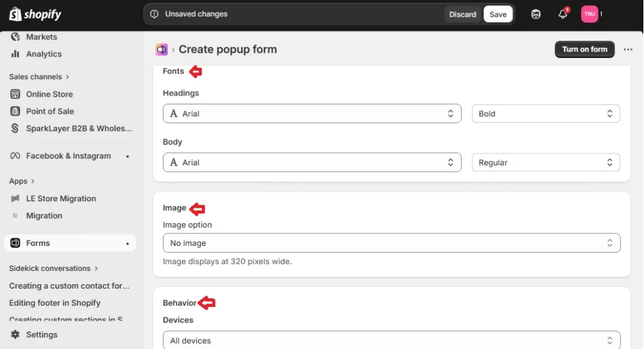Click the SparkLayer B2B app icon
Image resolution: width=644 pixels, height=349 pixels.
15,128
